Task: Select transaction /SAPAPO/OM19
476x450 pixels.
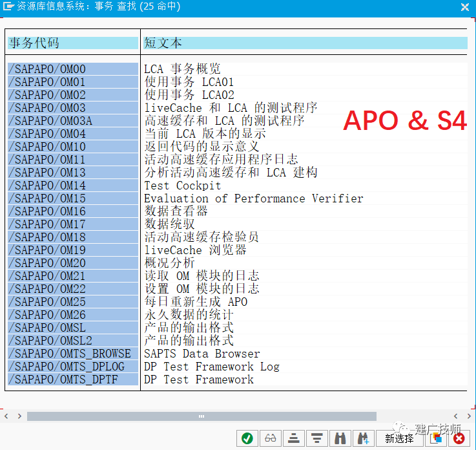Action: [x=73, y=250]
